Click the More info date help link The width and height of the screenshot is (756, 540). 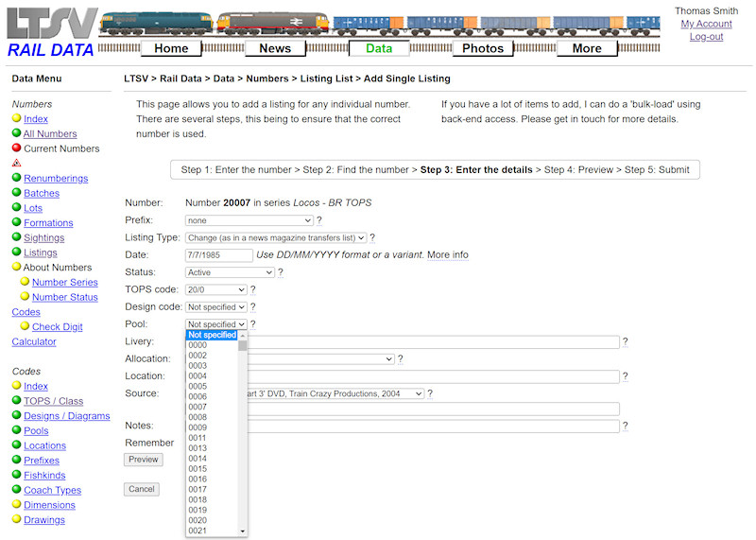pyautogui.click(x=447, y=254)
